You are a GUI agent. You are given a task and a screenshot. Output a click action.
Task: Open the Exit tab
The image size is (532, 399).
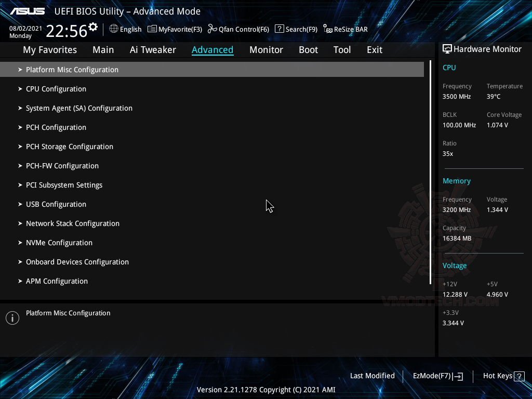pyautogui.click(x=375, y=50)
